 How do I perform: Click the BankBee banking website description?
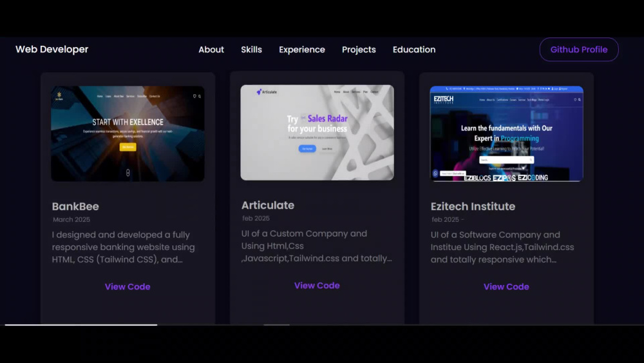pos(123,247)
